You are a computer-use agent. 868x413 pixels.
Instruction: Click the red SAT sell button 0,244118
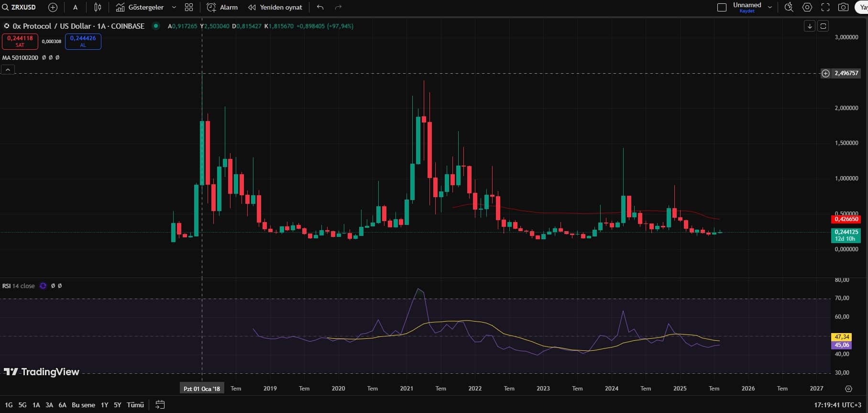(20, 41)
